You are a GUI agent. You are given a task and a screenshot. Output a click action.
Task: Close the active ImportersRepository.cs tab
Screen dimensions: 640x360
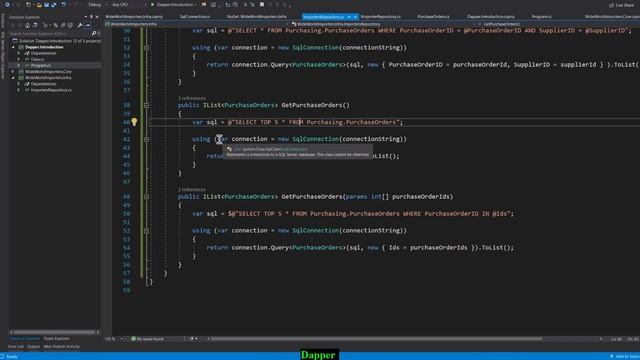point(356,17)
